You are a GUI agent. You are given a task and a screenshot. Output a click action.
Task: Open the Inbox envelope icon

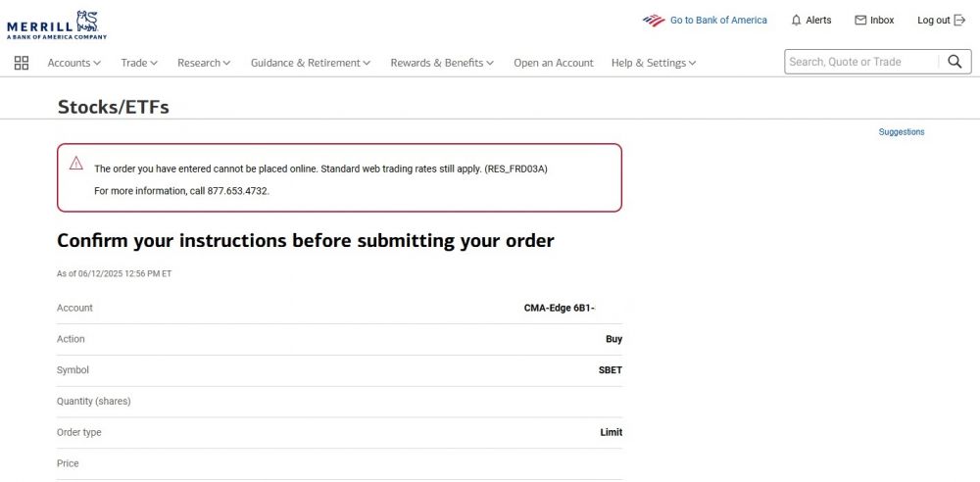(860, 21)
